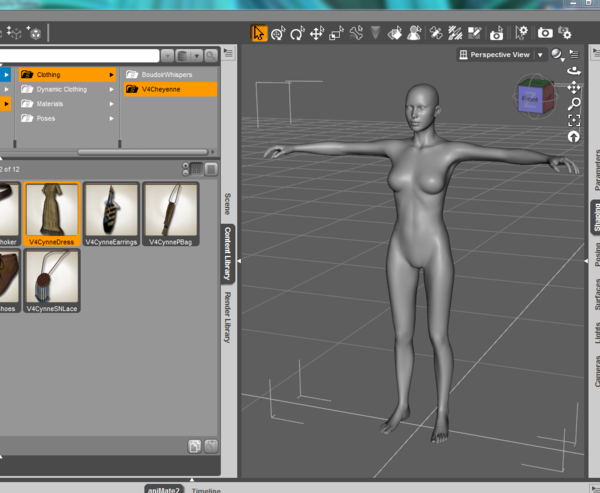Screen dimensions: 600x493
Task: Open the draw style sphere dropdown
Action: [558, 55]
